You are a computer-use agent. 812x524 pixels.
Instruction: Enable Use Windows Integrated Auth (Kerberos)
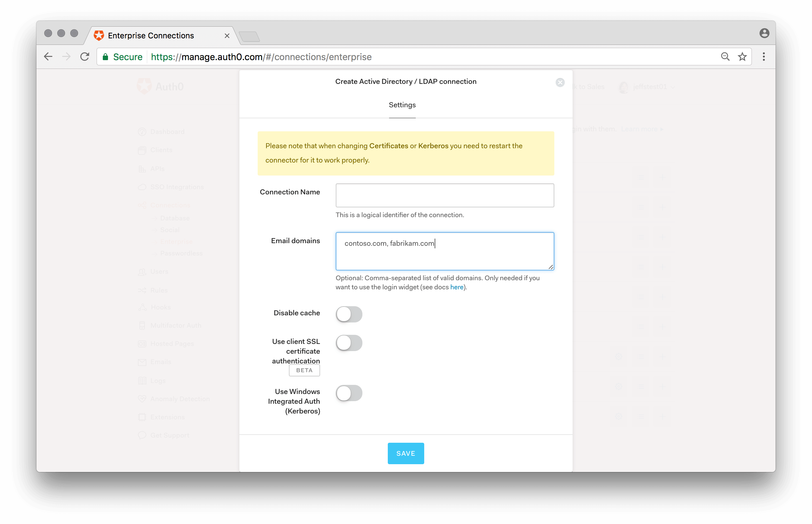(x=349, y=393)
